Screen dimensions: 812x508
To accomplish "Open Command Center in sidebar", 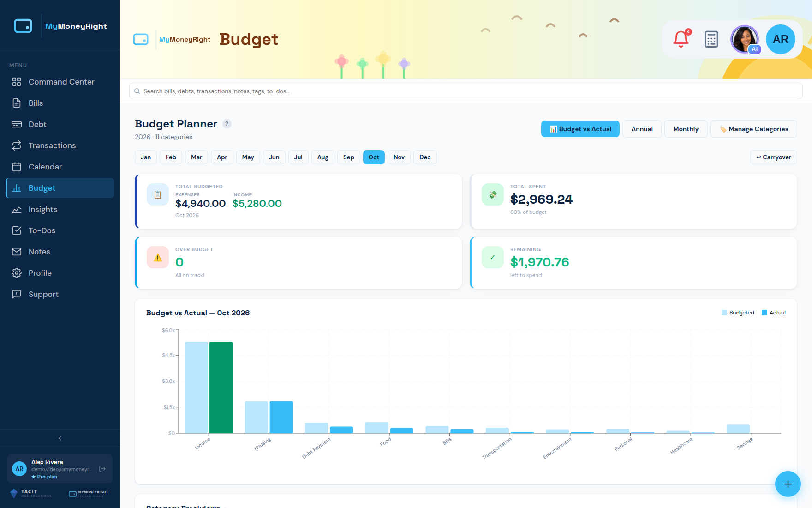I will [60, 82].
